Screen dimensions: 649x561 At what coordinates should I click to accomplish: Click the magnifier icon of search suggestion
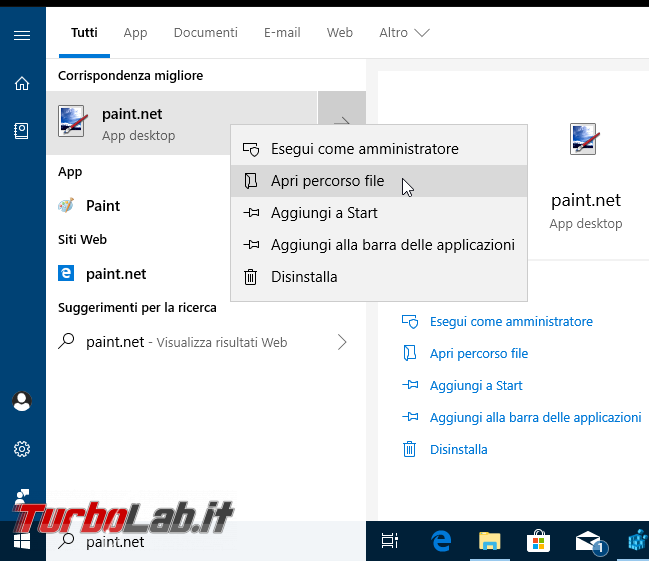point(66,342)
